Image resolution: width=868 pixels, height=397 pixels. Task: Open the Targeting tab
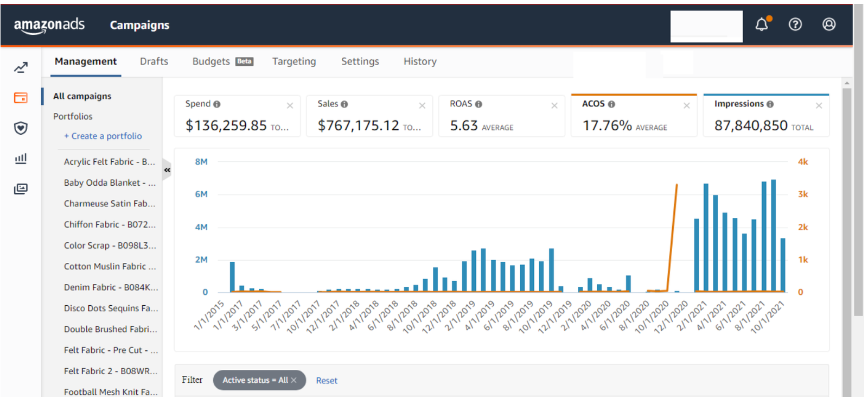tap(294, 61)
